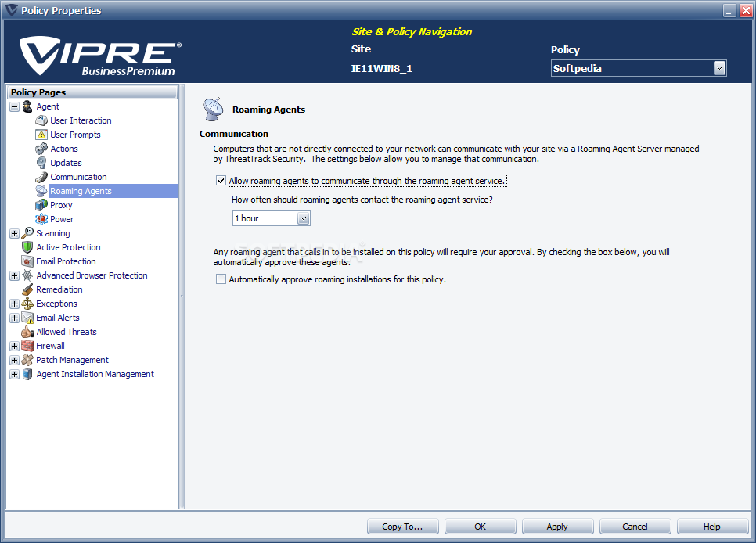The image size is (756, 543).
Task: Click the User Interaction mouse icon
Action: pos(41,120)
